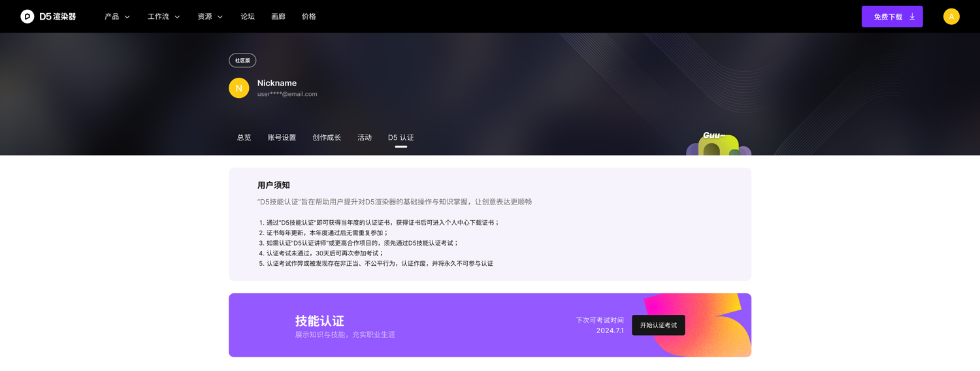Open the 价格 page
This screenshot has width=980, height=371.
coord(309,16)
